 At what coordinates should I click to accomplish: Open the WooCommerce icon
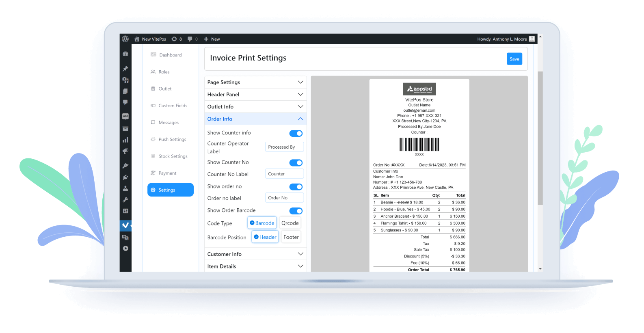[125, 116]
